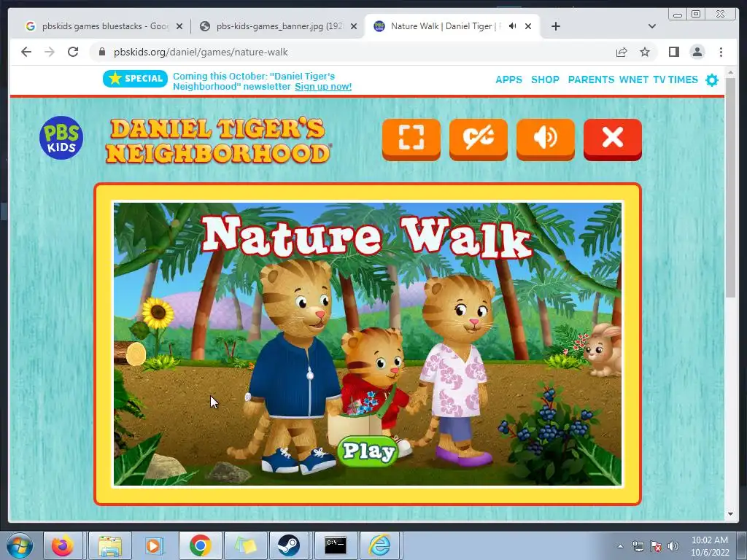Click the SPECIAL star badge
Viewport: 747px width, 560px height.
click(x=135, y=79)
